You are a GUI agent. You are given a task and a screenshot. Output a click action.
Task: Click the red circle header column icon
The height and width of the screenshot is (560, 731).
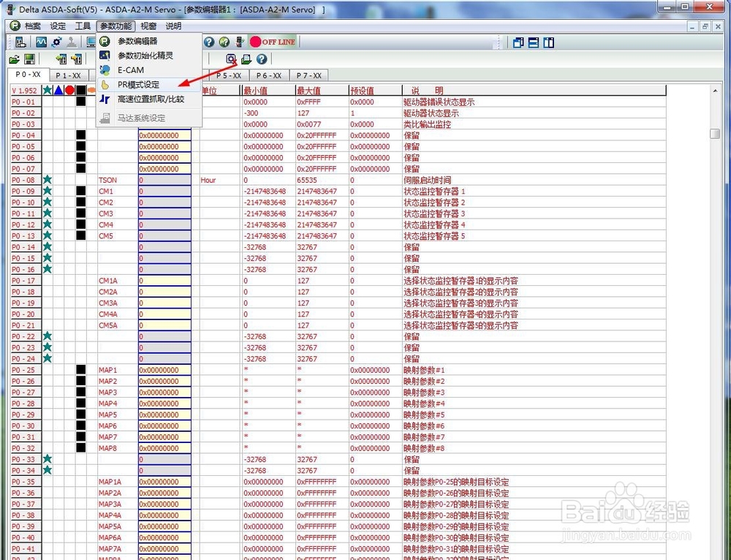(69, 90)
